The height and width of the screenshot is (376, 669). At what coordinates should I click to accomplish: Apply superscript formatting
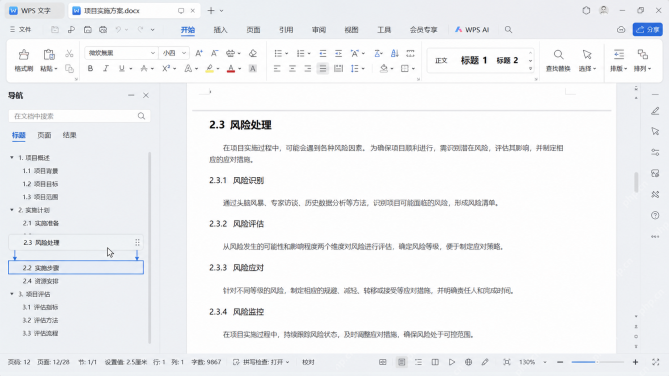tap(166, 68)
